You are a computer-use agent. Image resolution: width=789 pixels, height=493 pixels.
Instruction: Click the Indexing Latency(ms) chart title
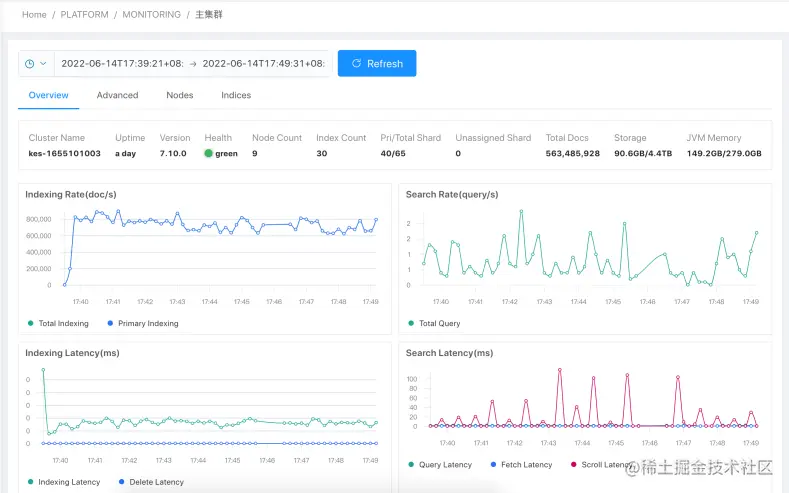pos(72,353)
